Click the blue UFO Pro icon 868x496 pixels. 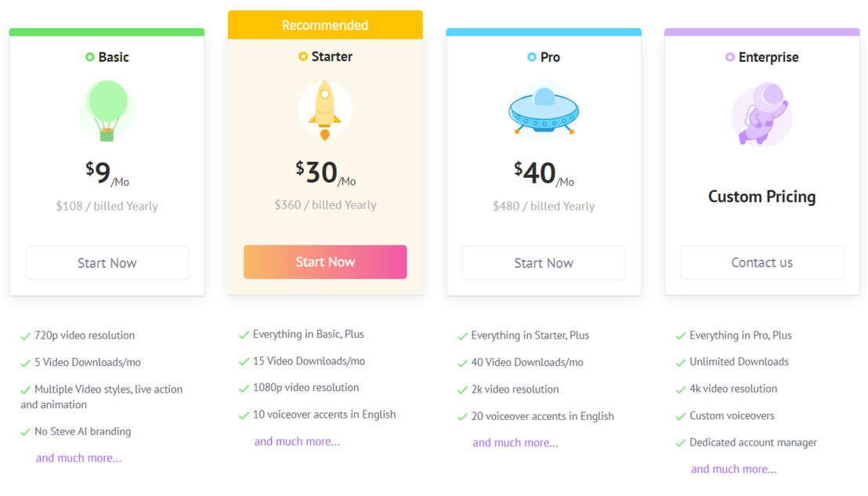pyautogui.click(x=543, y=112)
